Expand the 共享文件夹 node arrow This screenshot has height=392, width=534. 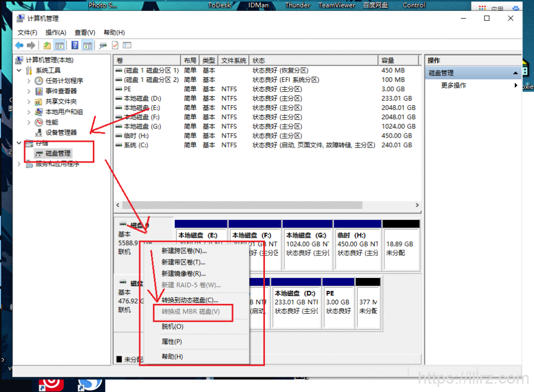click(29, 102)
